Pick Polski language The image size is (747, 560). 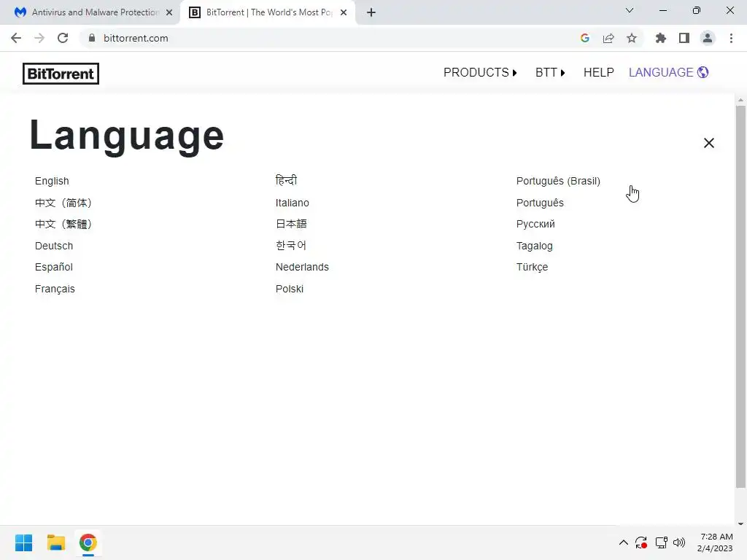289,289
